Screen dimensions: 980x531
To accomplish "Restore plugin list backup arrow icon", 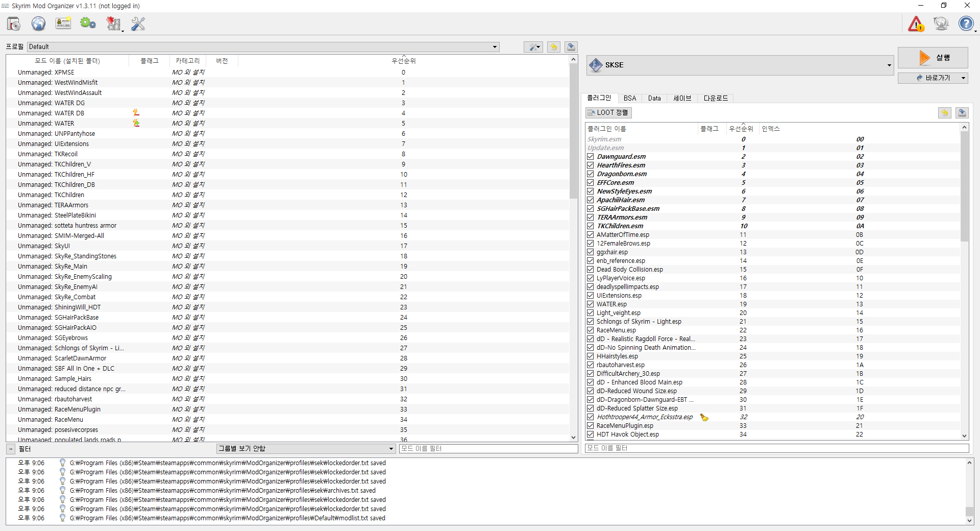I will (x=945, y=113).
